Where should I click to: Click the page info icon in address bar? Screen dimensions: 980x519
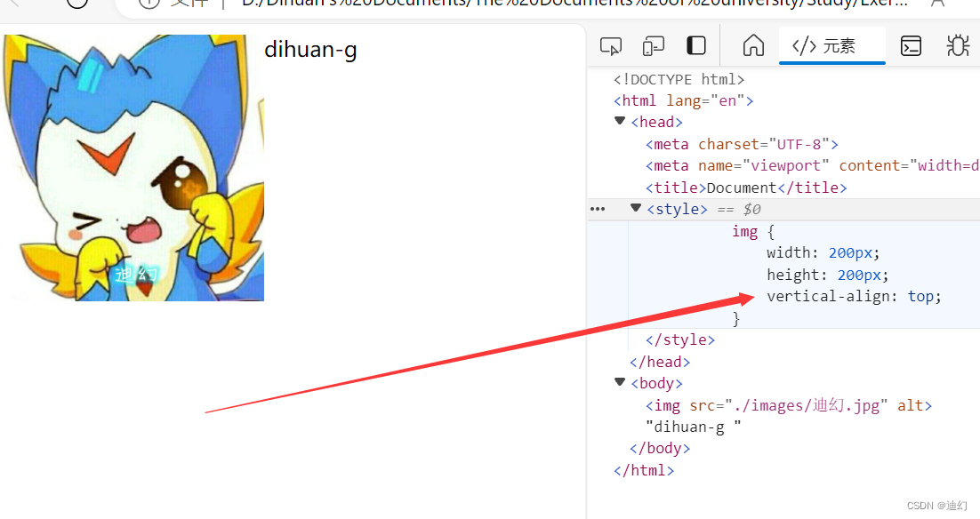click(x=148, y=4)
